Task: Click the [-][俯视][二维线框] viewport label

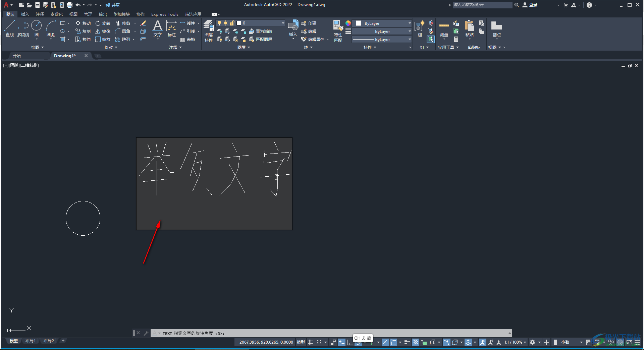Action: point(21,65)
